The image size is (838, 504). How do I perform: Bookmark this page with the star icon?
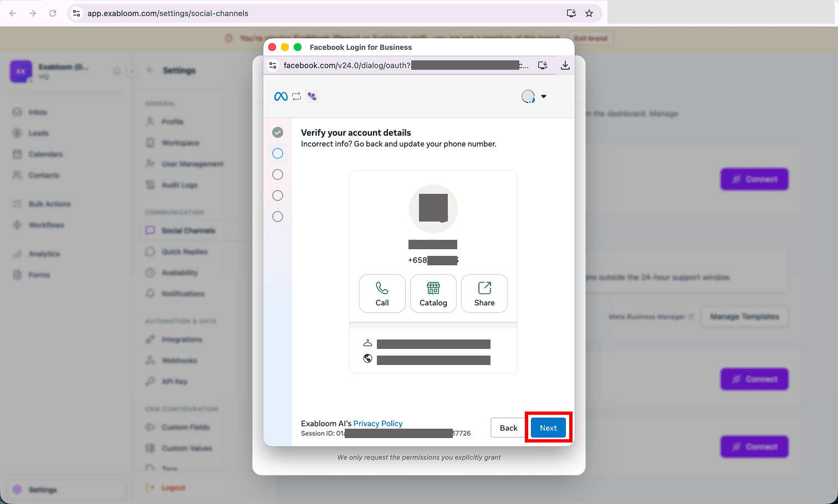[x=589, y=13]
